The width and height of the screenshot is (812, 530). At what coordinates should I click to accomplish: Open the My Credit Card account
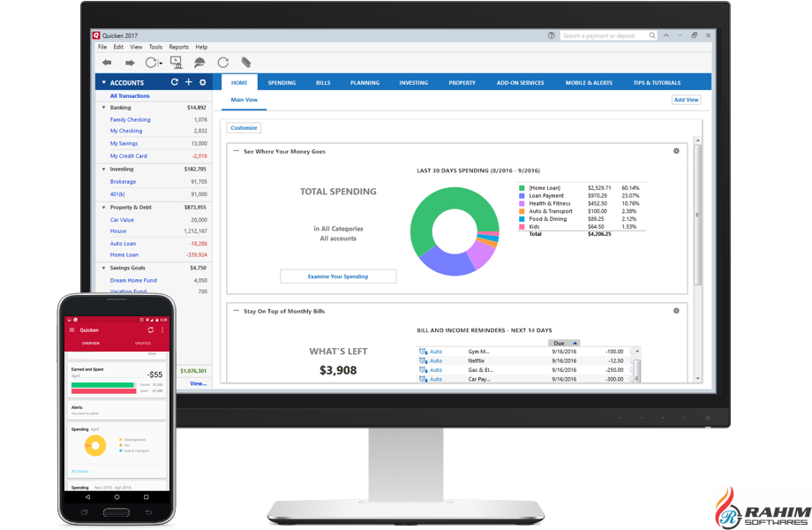(x=129, y=156)
